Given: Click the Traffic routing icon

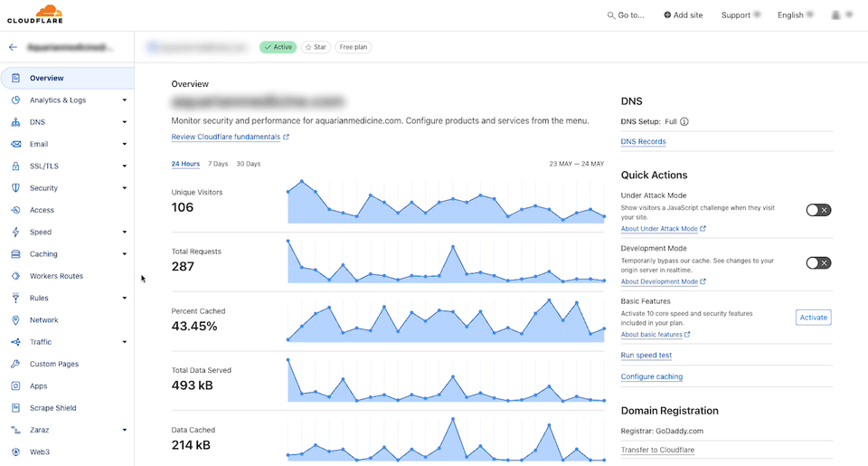Looking at the screenshot, I should tap(16, 342).
